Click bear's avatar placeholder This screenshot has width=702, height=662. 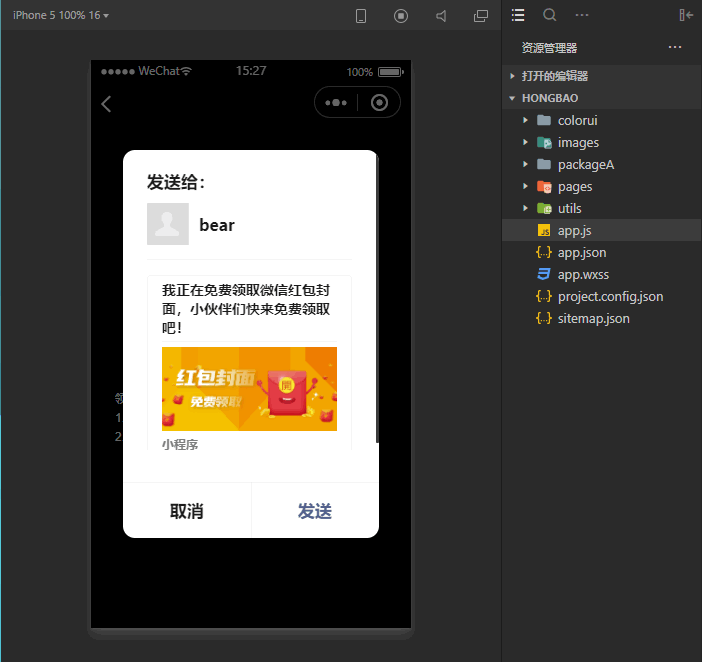click(168, 224)
